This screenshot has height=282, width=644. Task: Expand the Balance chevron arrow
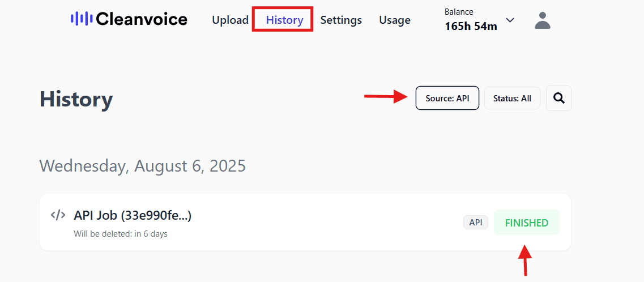(x=510, y=20)
